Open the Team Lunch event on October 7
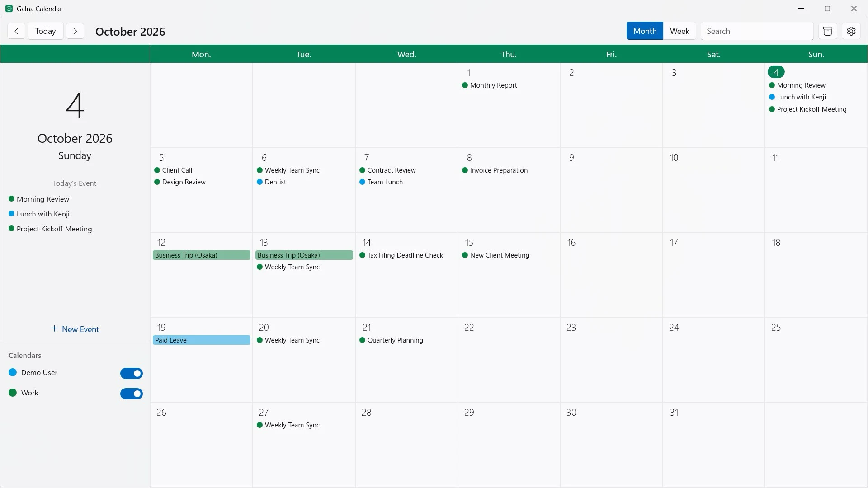 coord(381,182)
